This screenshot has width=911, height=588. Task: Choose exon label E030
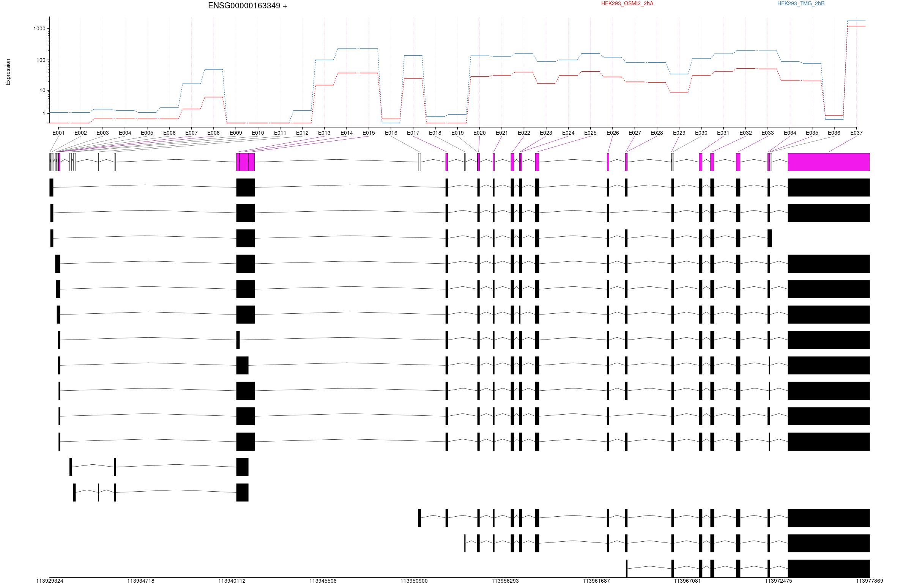701,133
